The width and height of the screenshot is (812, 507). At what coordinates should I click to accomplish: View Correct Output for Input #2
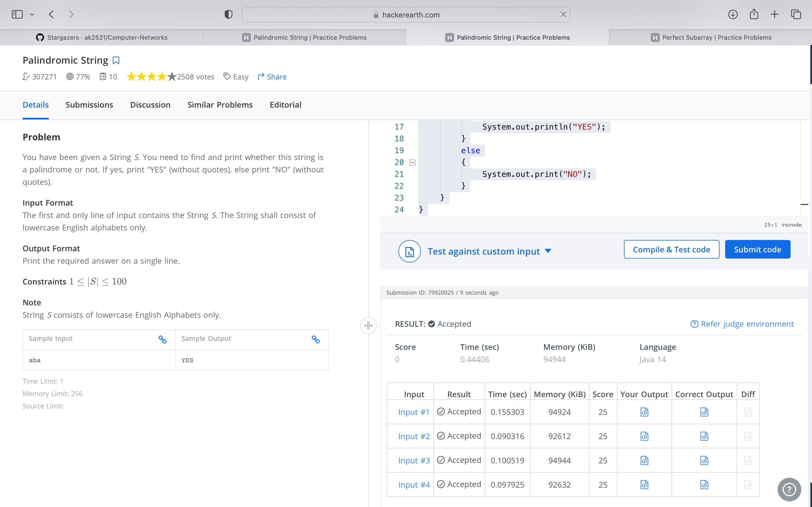(x=704, y=436)
